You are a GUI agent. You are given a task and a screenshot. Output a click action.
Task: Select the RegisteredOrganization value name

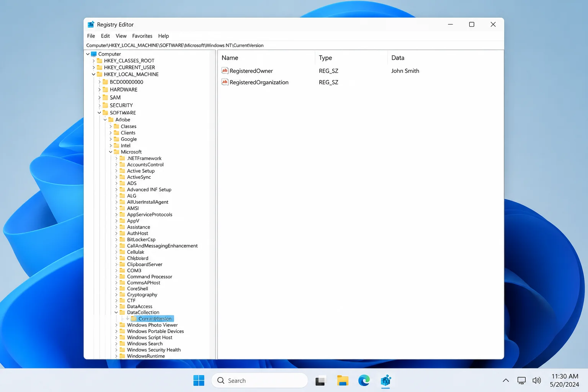click(x=259, y=82)
